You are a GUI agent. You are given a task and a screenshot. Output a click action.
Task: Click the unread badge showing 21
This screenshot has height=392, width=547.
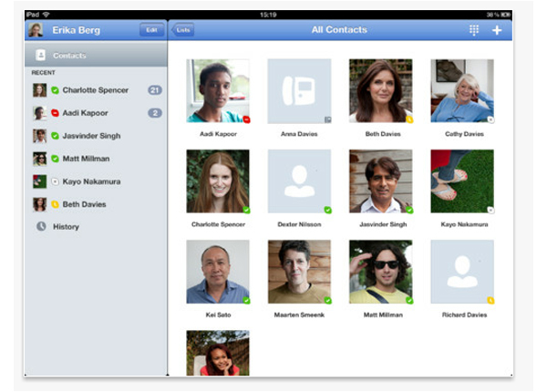154,90
